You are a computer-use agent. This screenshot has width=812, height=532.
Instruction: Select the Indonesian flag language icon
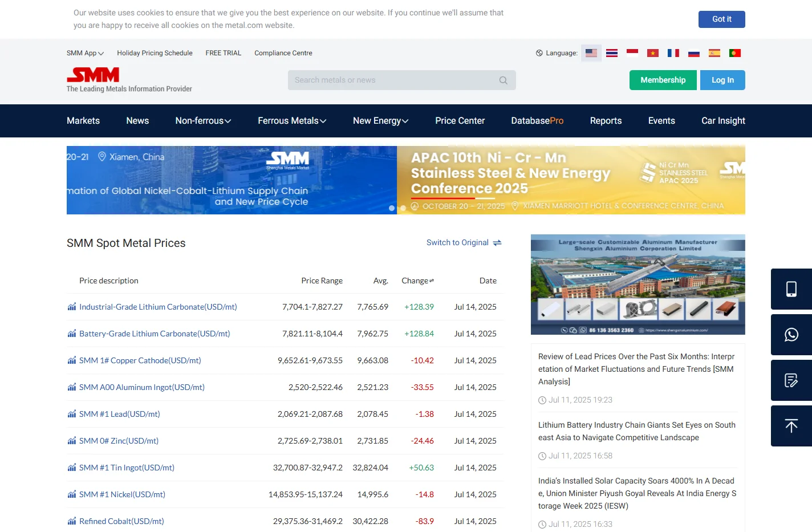point(632,53)
